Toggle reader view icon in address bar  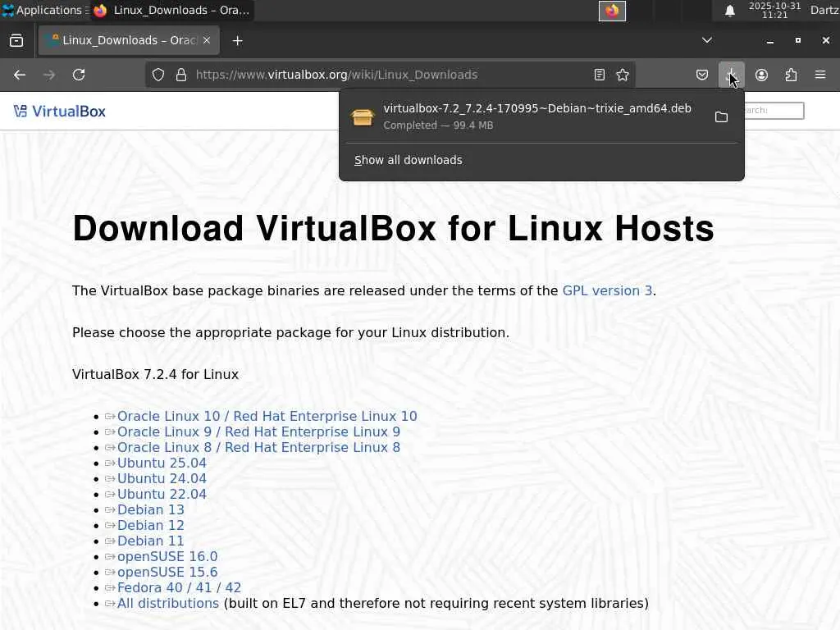[x=600, y=75]
